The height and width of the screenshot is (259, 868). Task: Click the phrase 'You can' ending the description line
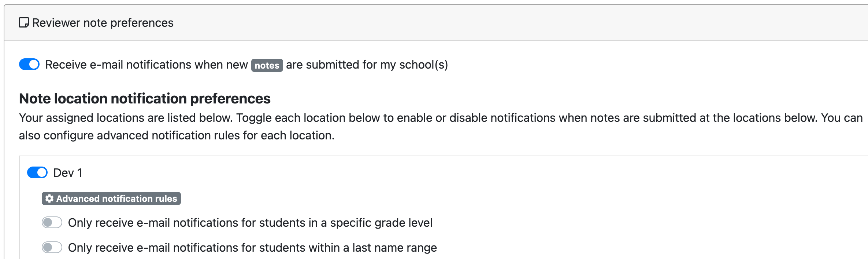[x=842, y=118]
